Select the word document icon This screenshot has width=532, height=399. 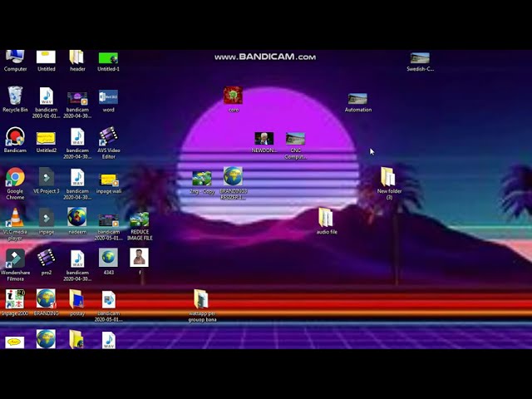[109, 101]
